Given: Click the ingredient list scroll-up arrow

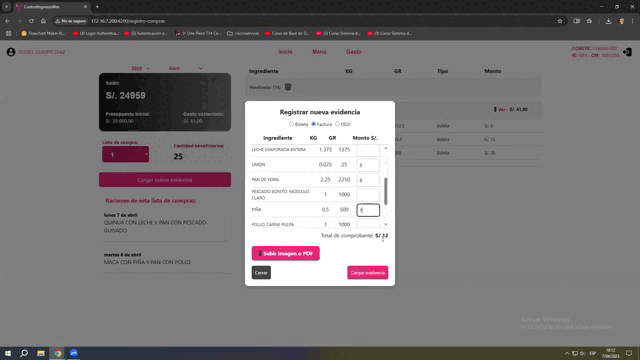Looking at the screenshot, I should point(386,148).
